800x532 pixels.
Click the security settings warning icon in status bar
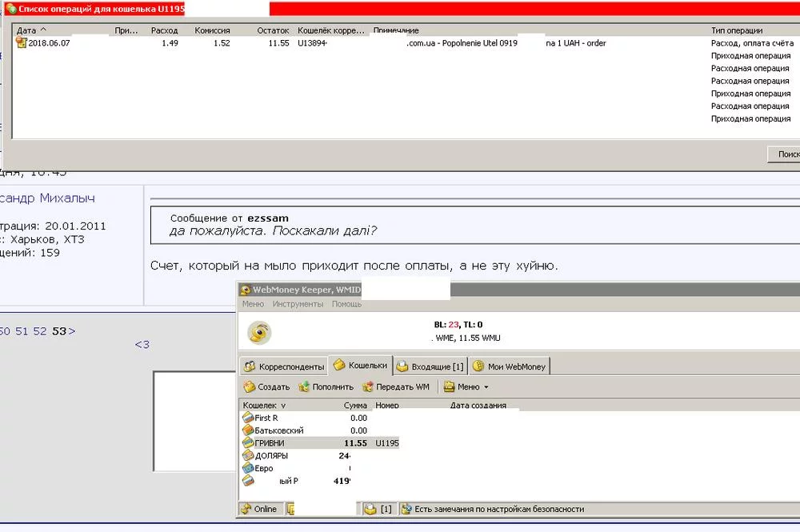pyautogui.click(x=406, y=509)
